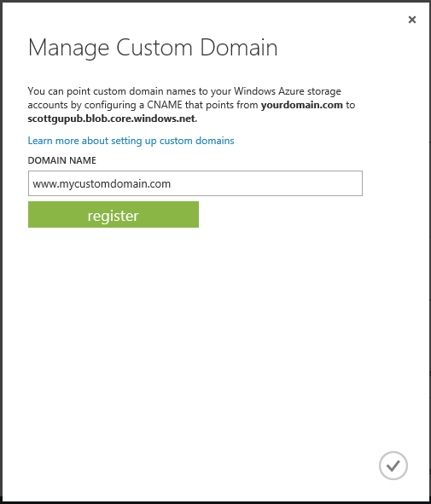Close the Manage Custom Domain dialog

[412, 20]
